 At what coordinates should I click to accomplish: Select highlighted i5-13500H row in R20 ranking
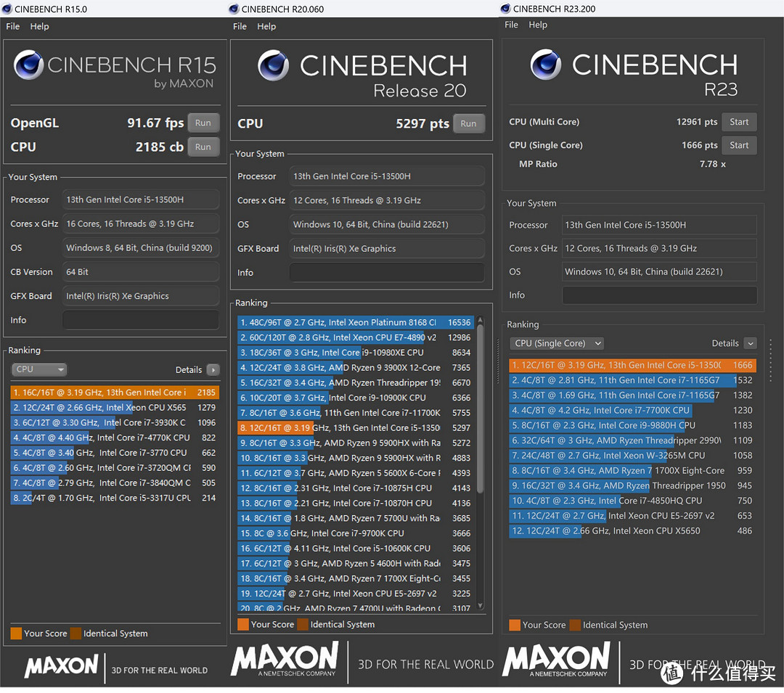[356, 428]
